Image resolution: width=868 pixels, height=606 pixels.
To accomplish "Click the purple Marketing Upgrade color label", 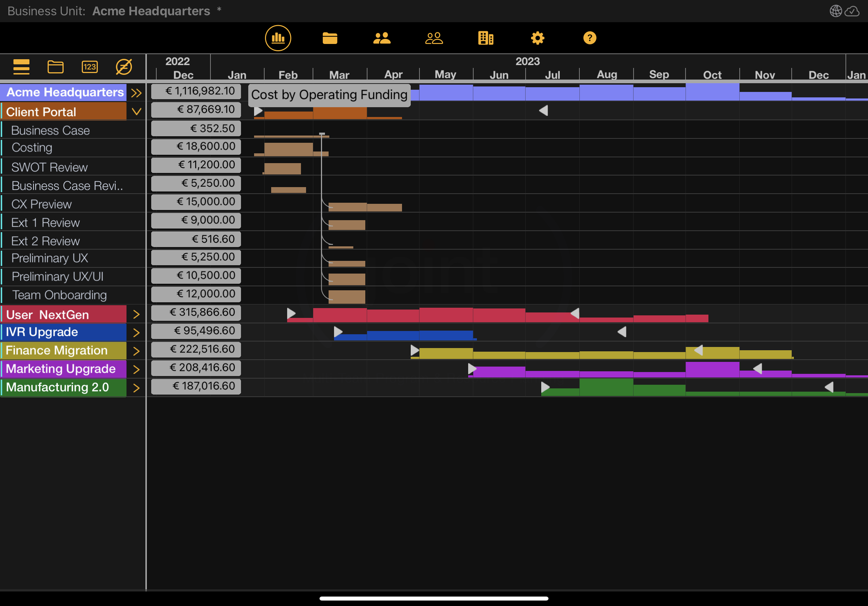I will pyautogui.click(x=60, y=369).
